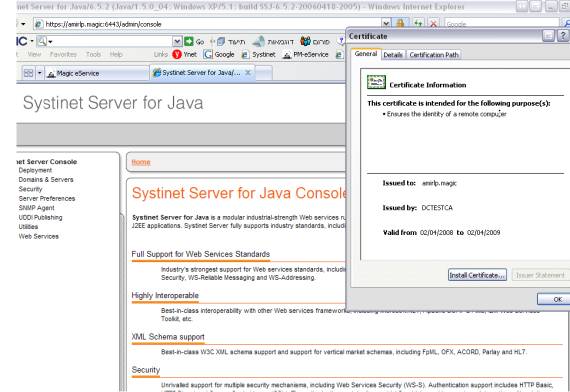
Task: Click the green refresh arrows icon
Action: 418,24
